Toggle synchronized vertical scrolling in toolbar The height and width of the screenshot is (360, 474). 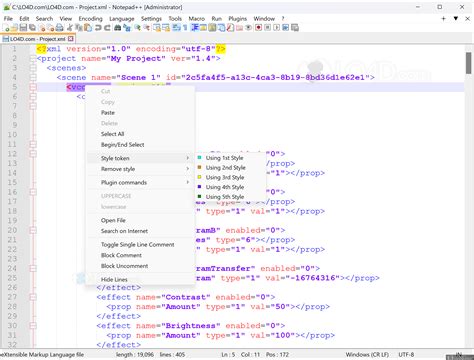pyautogui.click(x=157, y=28)
